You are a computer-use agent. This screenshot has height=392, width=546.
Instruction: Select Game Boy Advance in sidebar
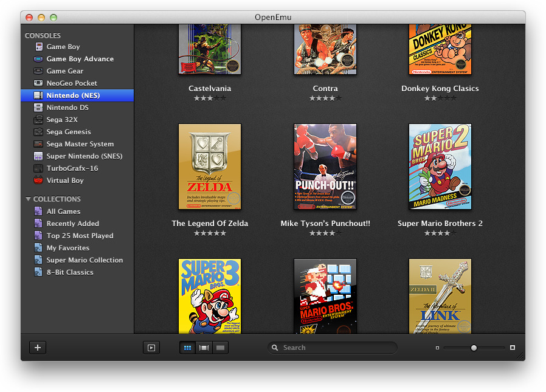(80, 59)
